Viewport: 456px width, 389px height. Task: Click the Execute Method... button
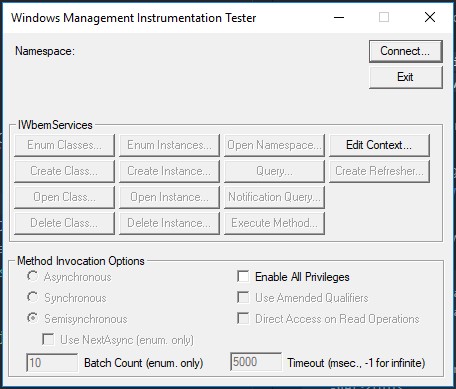click(274, 223)
